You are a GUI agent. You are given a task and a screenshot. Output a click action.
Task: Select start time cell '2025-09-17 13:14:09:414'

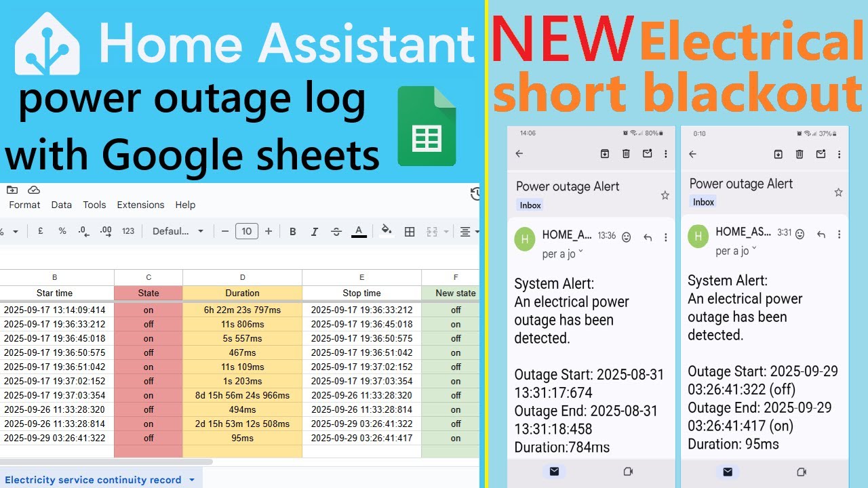(x=55, y=310)
